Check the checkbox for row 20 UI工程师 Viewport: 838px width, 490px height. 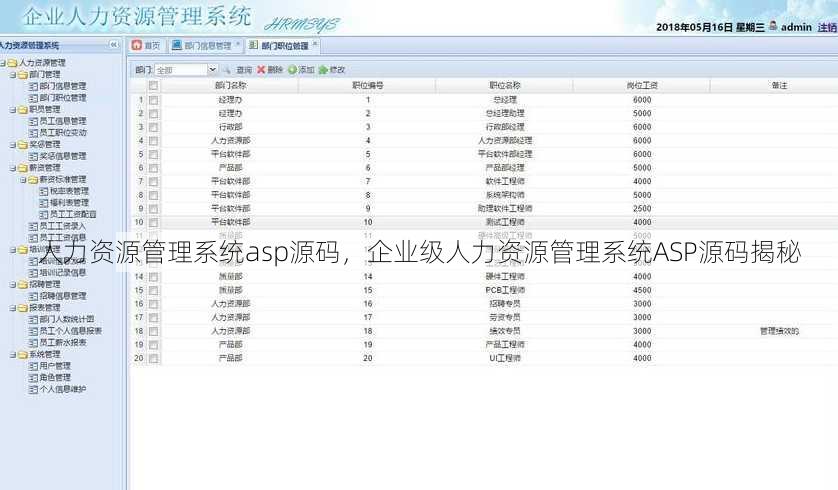coord(153,359)
